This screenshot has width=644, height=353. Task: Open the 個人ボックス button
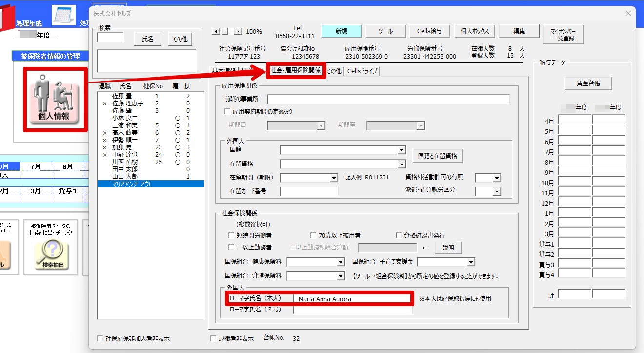474,31
